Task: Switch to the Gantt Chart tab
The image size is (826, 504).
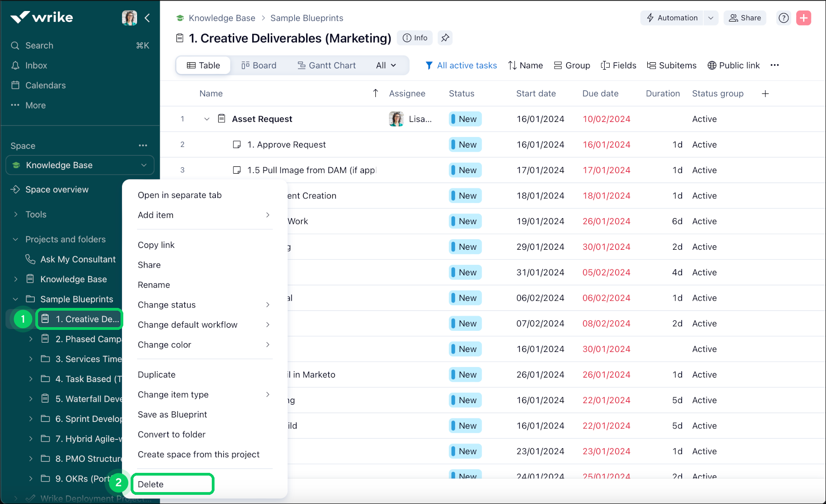Action: 326,66
